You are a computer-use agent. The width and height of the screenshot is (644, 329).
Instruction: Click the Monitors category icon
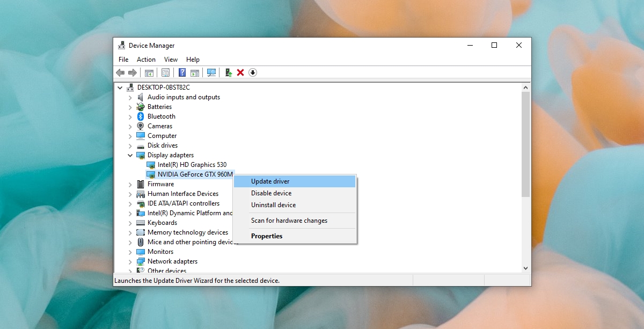tap(141, 252)
